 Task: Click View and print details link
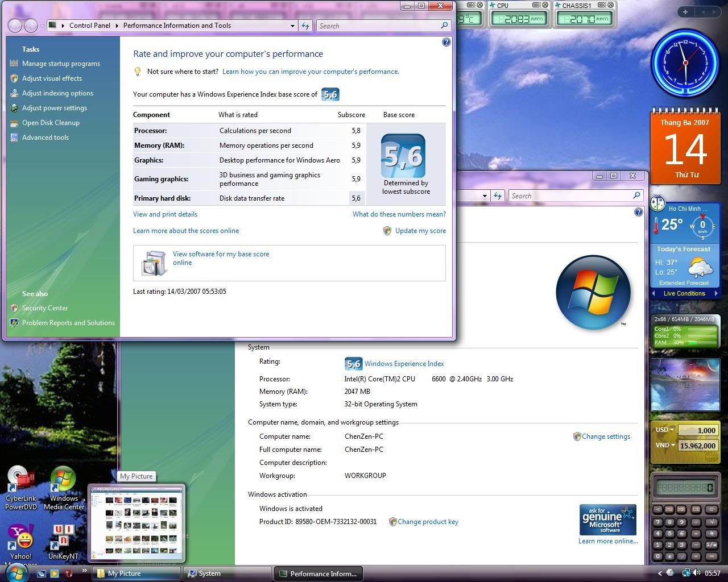point(165,214)
